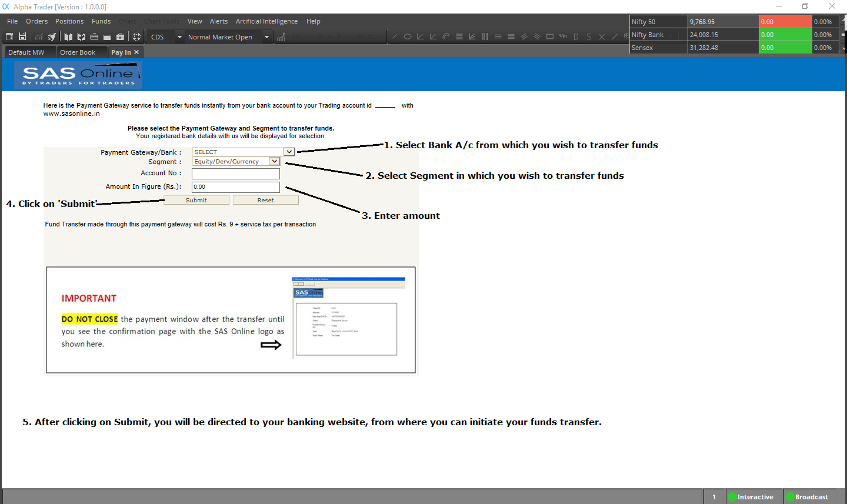Select the vertical lines drawing tool
The width and height of the screenshot is (847, 504).
(x=485, y=36)
